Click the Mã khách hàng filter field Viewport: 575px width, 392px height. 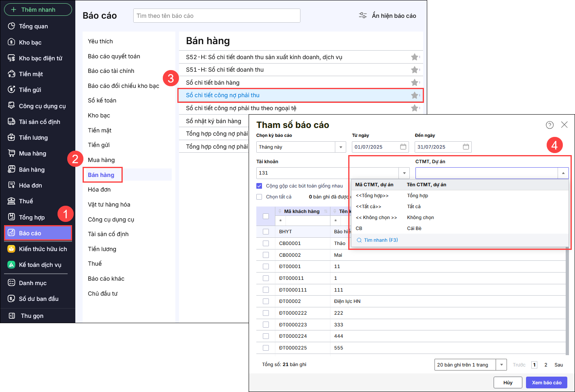(307, 221)
